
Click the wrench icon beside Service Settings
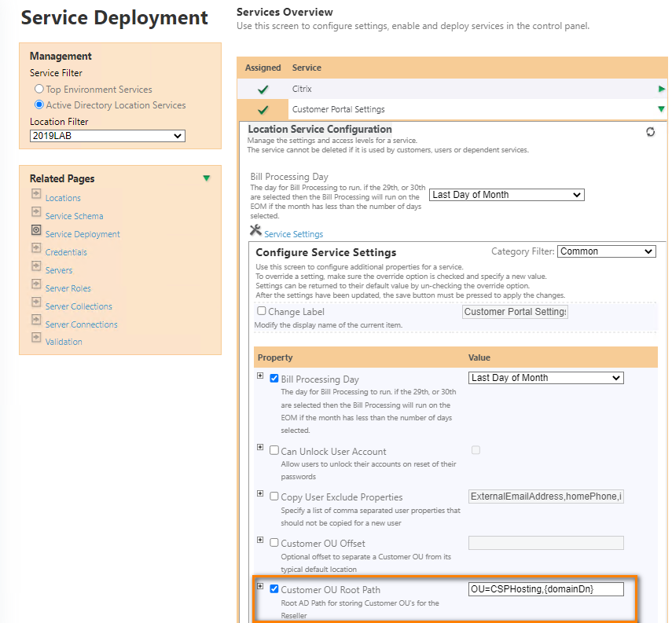pyautogui.click(x=255, y=230)
